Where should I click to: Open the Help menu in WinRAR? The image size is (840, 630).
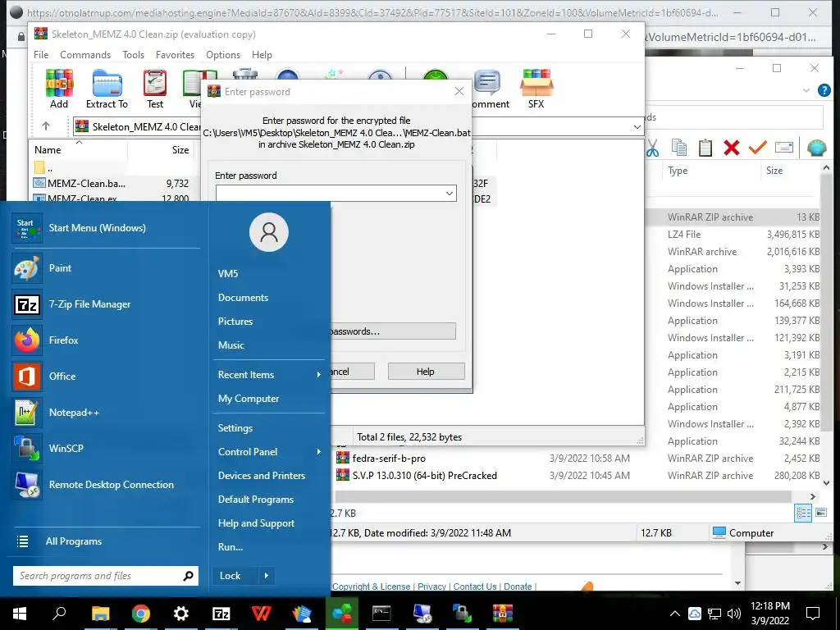click(262, 55)
